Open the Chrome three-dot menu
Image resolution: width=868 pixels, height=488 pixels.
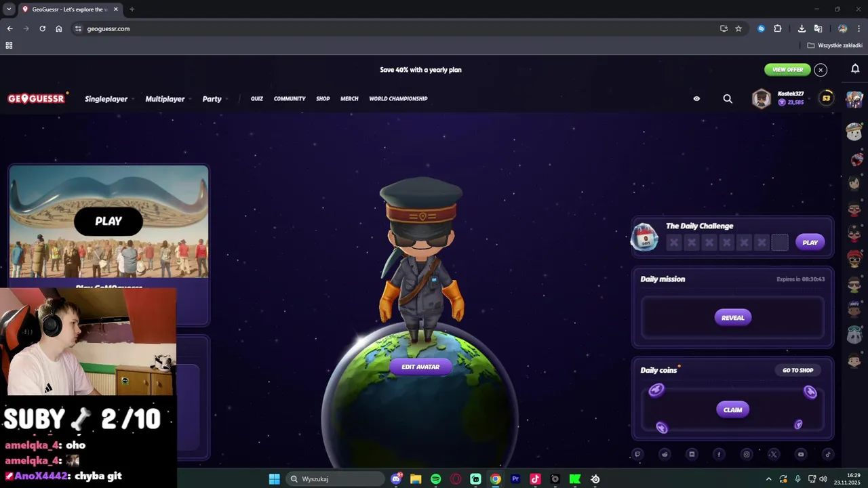pos(859,28)
